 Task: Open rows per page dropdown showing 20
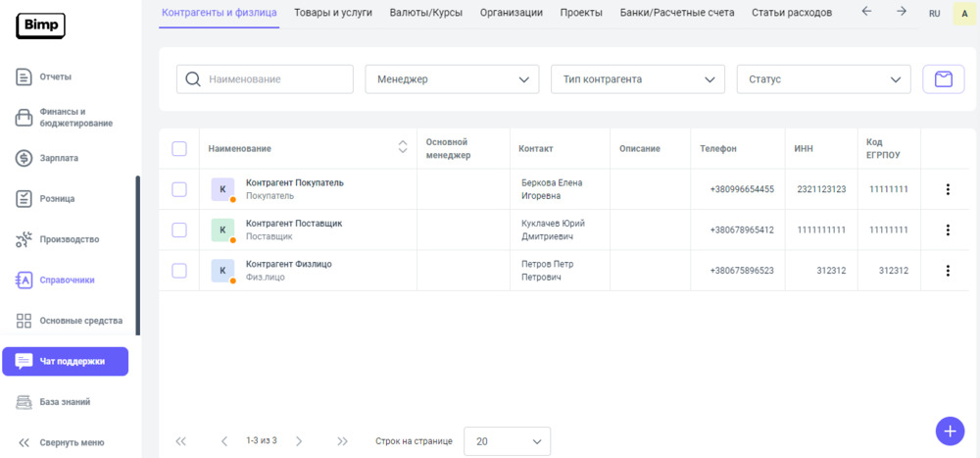click(x=507, y=441)
